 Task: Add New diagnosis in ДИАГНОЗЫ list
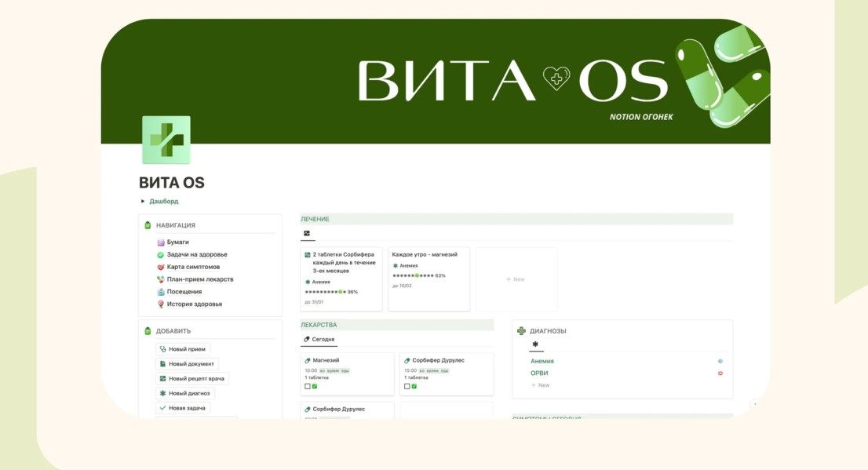(540, 385)
